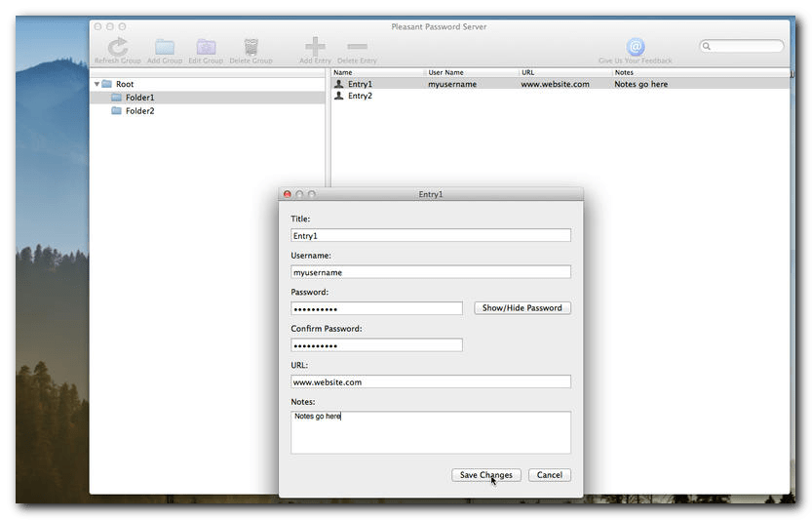Image resolution: width=812 pixels, height=520 pixels.
Task: Click the www.website.com cell in list
Action: tap(556, 84)
